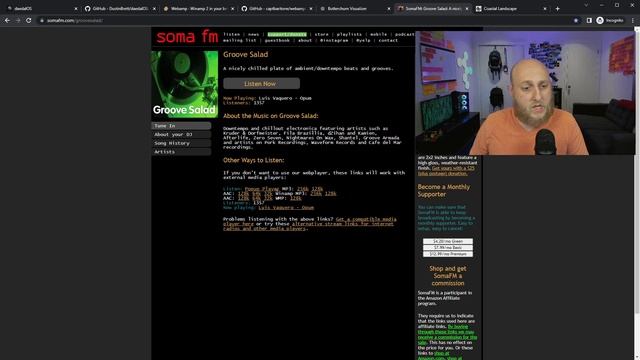Open the $25 donation sticker link

click(446, 171)
